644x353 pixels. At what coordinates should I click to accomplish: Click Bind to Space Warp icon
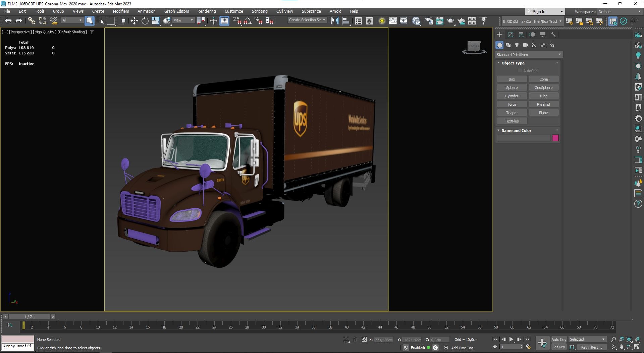(x=53, y=21)
